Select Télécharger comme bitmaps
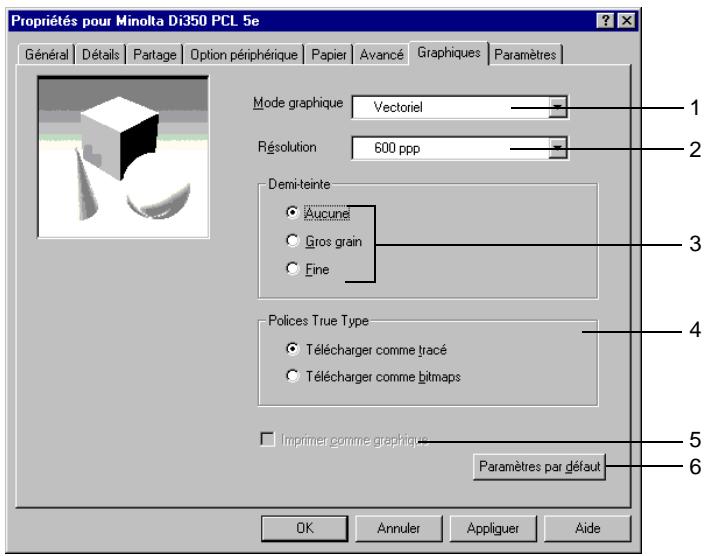This screenshot has width=706, height=556. 373,376
